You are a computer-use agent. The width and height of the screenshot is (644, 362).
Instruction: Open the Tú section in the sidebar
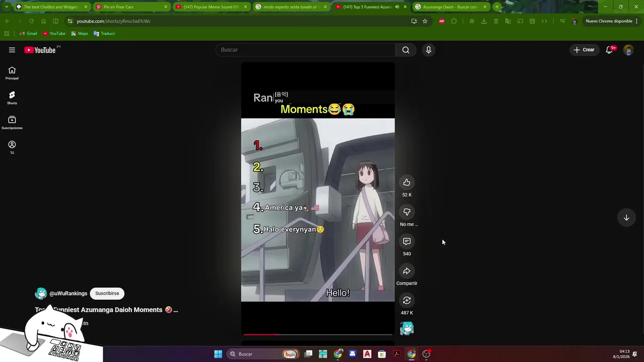click(12, 147)
